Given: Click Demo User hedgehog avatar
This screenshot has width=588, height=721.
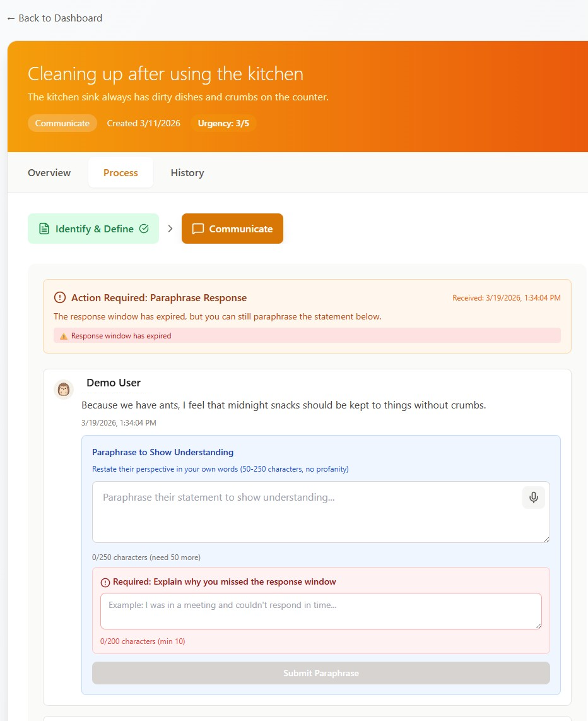Looking at the screenshot, I should point(64,390).
